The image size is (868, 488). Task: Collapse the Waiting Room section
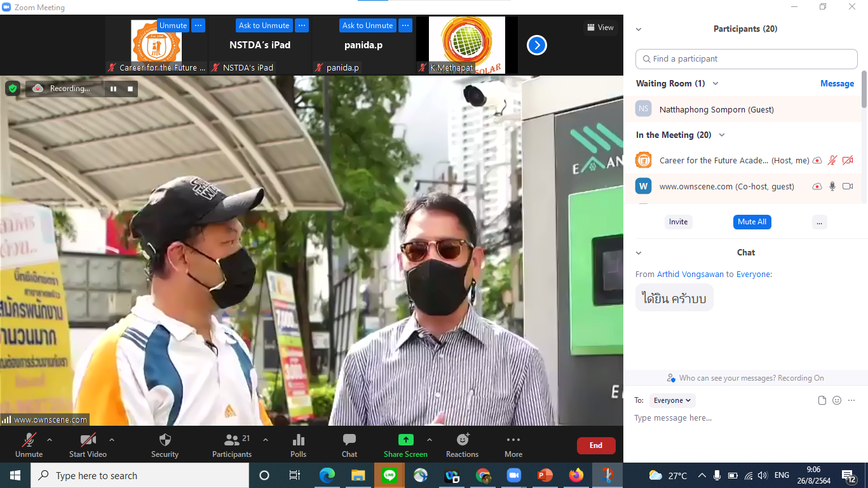(x=715, y=84)
